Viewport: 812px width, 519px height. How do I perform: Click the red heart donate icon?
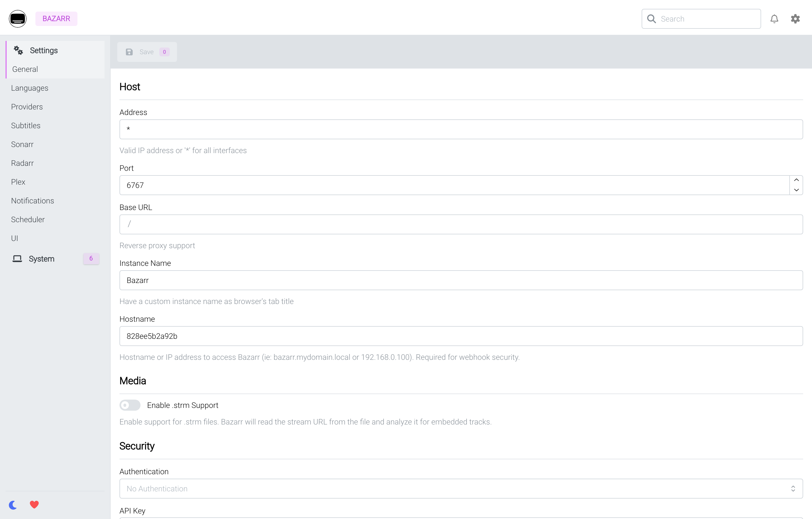point(34,505)
